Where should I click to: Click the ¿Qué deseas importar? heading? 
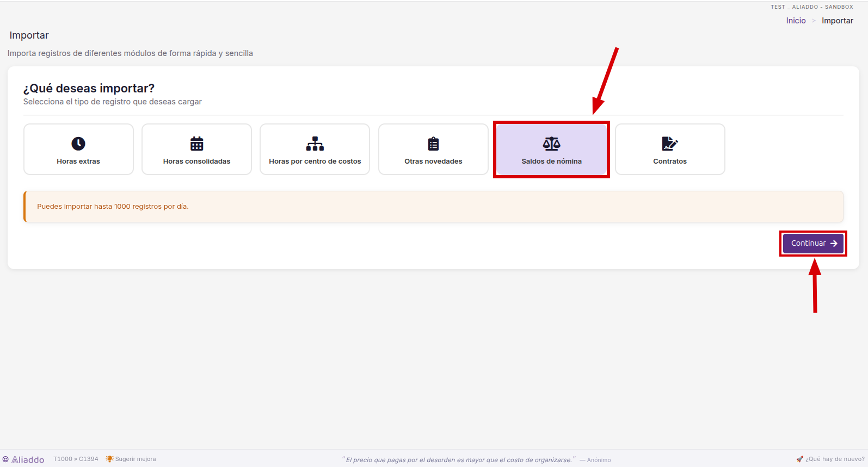(x=89, y=88)
